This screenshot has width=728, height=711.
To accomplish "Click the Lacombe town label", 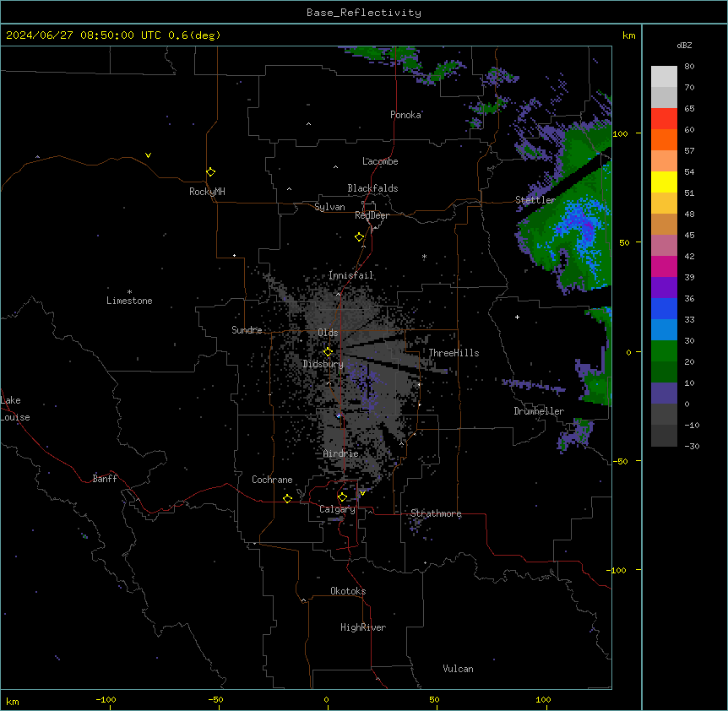I will [x=380, y=161].
